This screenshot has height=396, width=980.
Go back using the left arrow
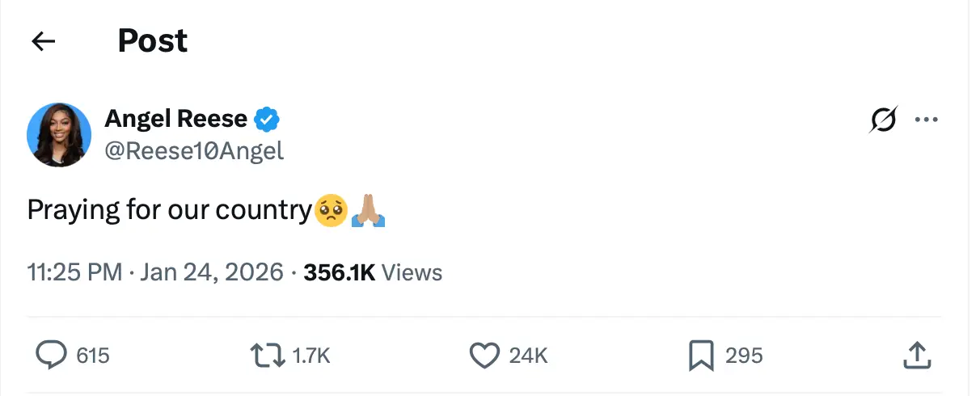[43, 41]
